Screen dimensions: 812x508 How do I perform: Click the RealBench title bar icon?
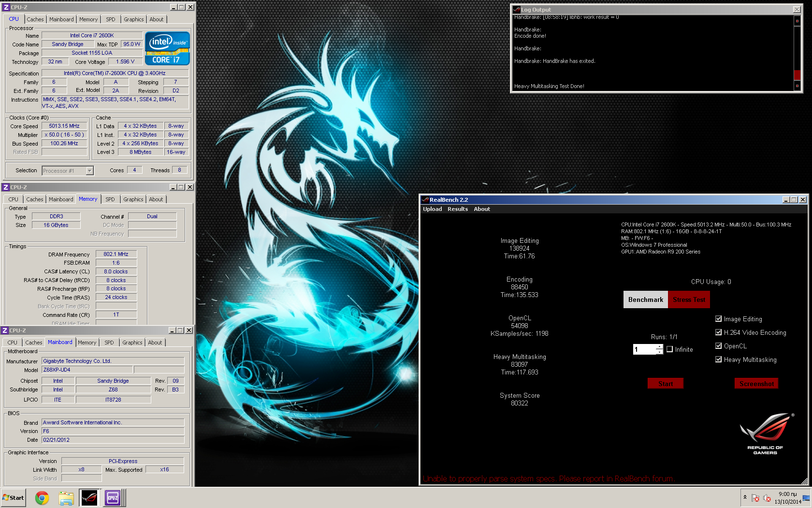(x=425, y=200)
